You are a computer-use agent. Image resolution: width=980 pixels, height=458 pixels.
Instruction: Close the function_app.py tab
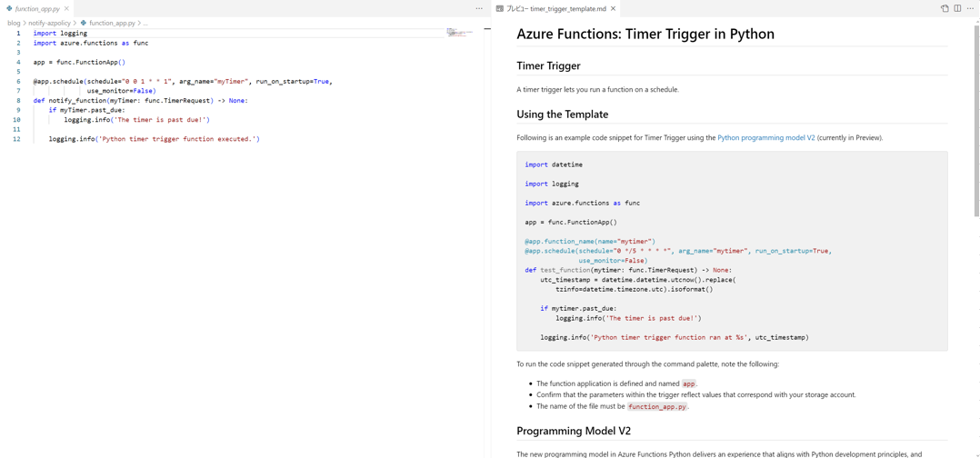coord(66,9)
